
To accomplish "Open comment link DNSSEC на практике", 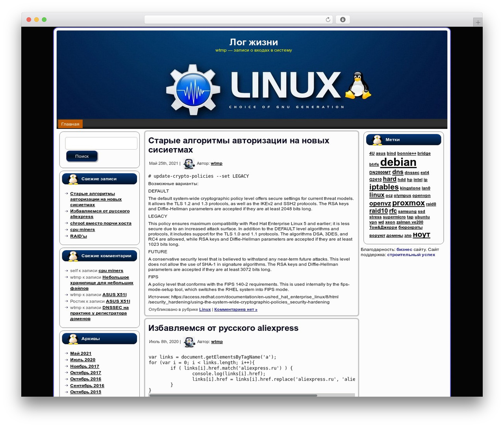I will pyautogui.click(x=98, y=314).
